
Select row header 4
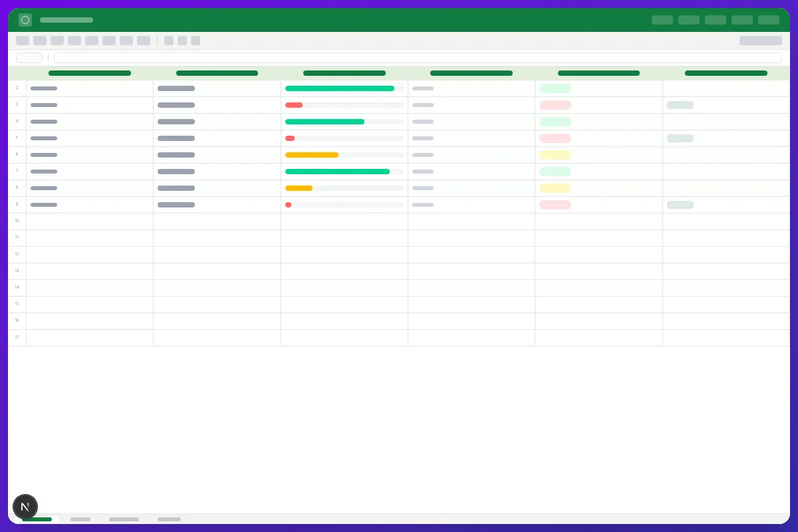point(17,122)
